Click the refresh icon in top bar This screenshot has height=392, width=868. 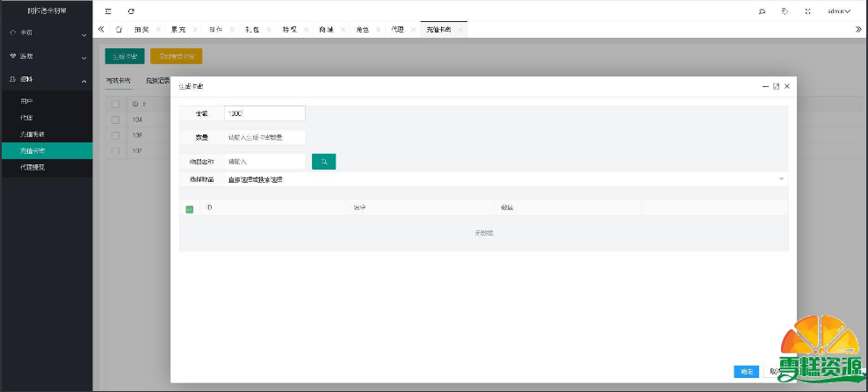(131, 11)
